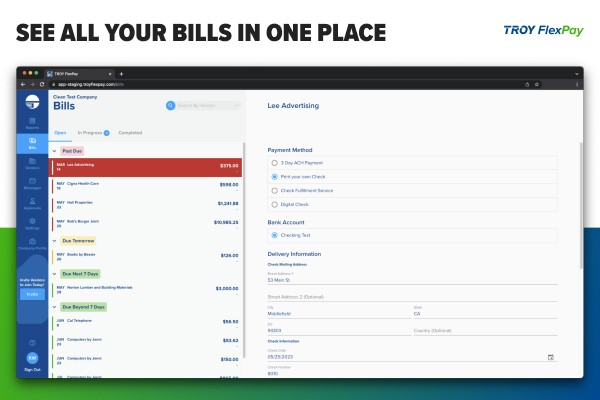Viewport: 600px width, 400px height.
Task: Go back in the browser
Action: pyautogui.click(x=23, y=84)
